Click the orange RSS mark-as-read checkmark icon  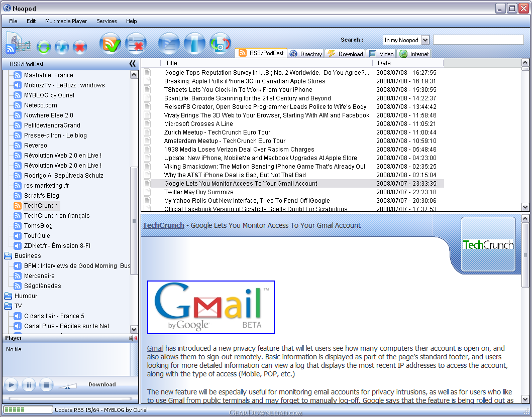tap(110, 43)
